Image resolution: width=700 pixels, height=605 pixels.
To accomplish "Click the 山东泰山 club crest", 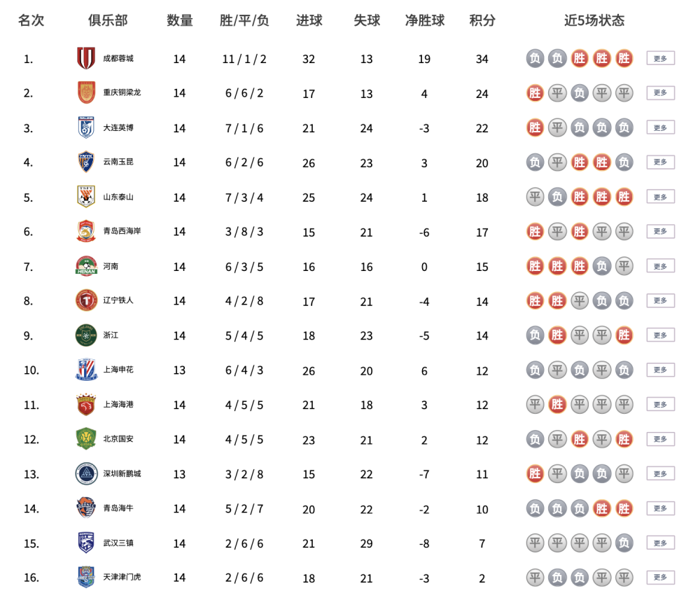I will point(86,197).
